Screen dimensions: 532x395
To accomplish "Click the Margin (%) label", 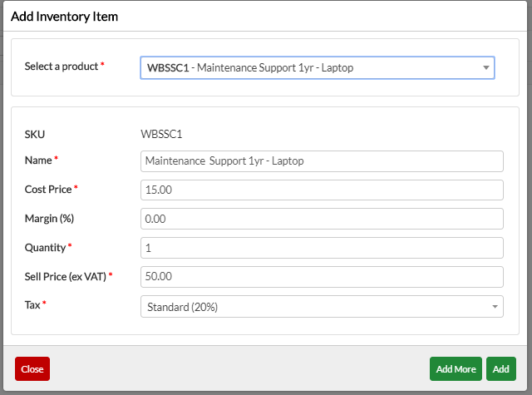I will pyautogui.click(x=49, y=219).
